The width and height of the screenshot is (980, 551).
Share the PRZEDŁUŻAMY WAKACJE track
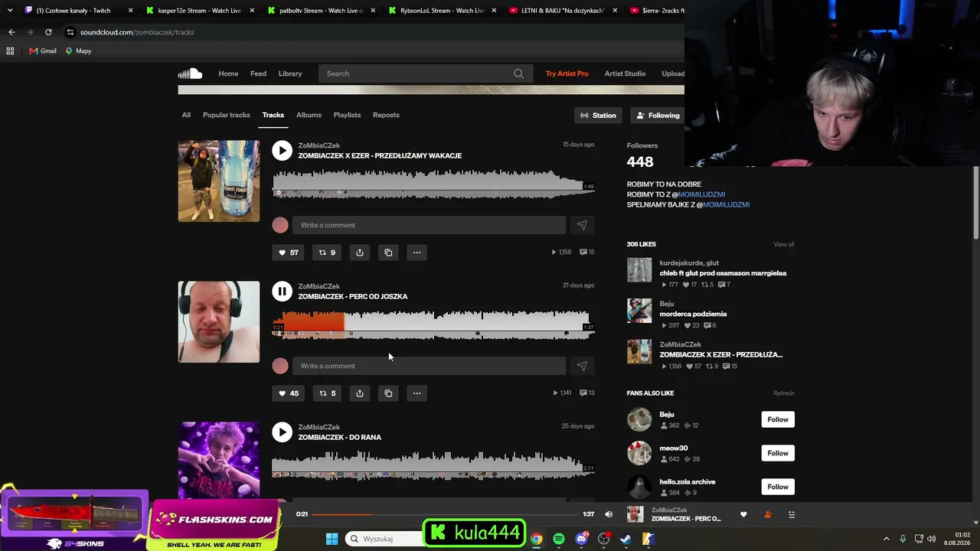[x=360, y=253]
